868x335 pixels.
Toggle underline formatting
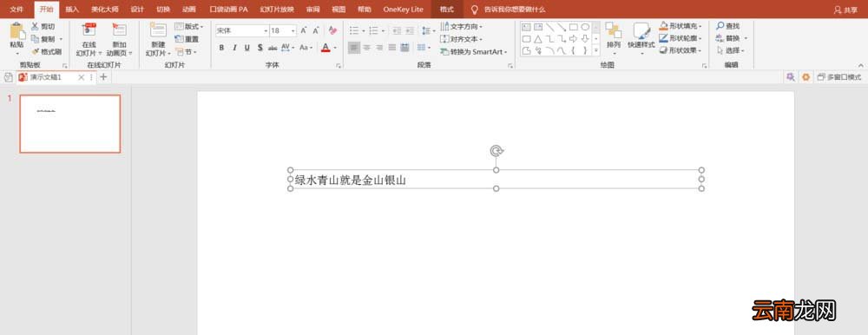[x=247, y=48]
